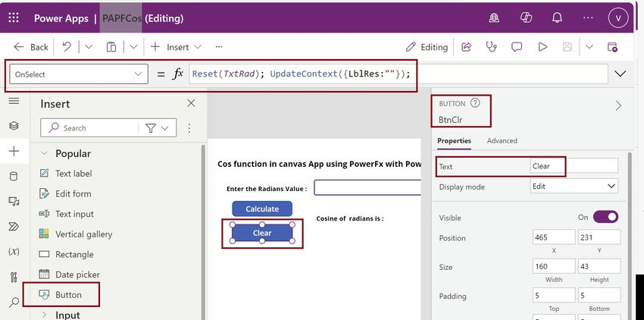Viewport: 644px width, 320px height.
Task: Open Search magnifier in left rail
Action: tap(14, 303)
